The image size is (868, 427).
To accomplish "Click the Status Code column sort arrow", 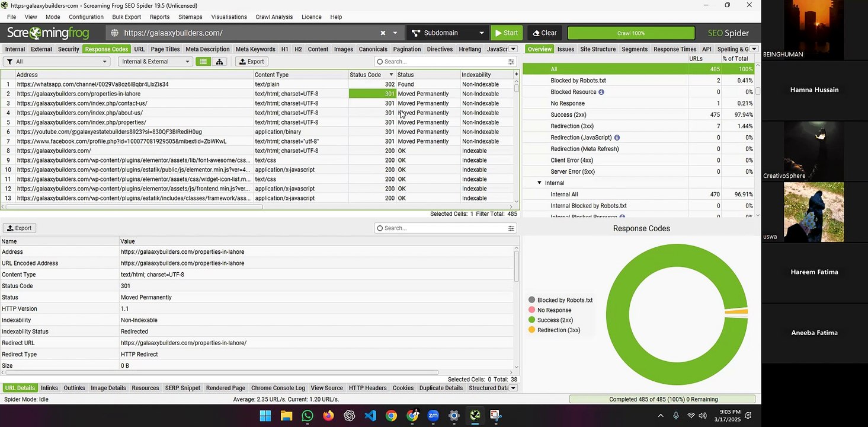I will pos(391,75).
